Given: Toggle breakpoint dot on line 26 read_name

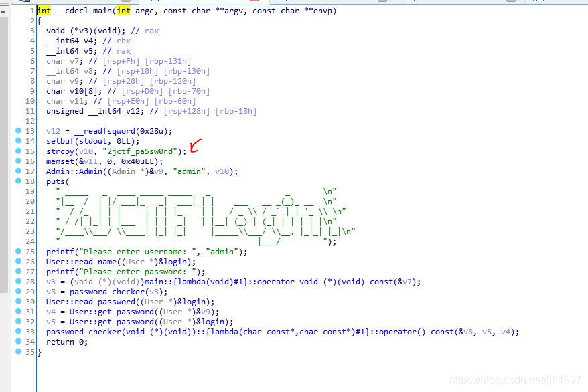Looking at the screenshot, I should [x=18, y=262].
